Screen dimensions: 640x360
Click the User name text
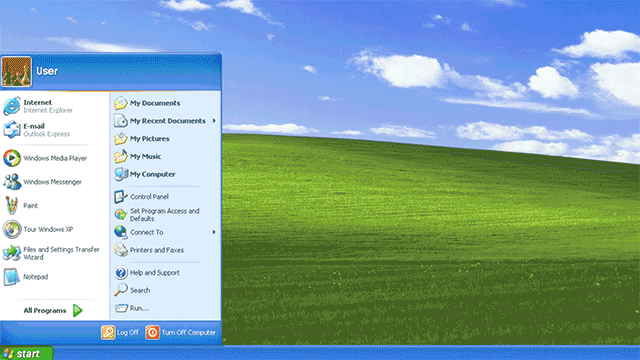coord(47,71)
